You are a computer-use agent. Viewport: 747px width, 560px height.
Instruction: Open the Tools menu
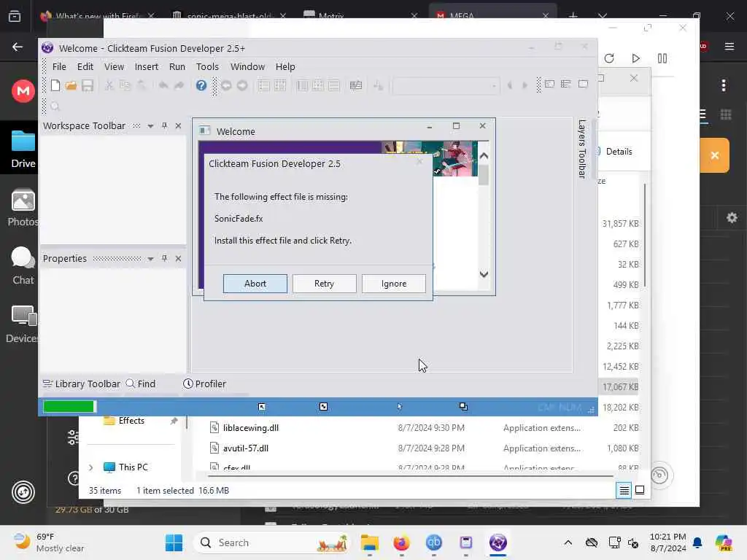[x=207, y=66]
